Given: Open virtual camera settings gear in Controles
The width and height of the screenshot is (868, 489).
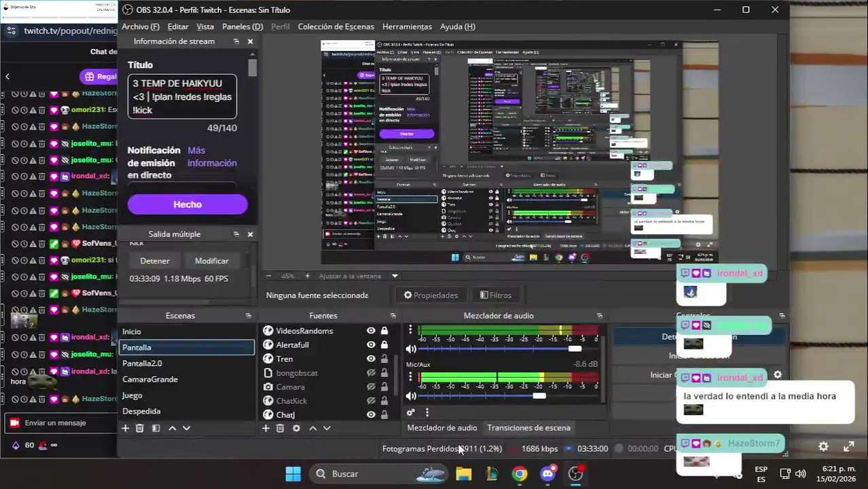Looking at the screenshot, I should point(778,375).
